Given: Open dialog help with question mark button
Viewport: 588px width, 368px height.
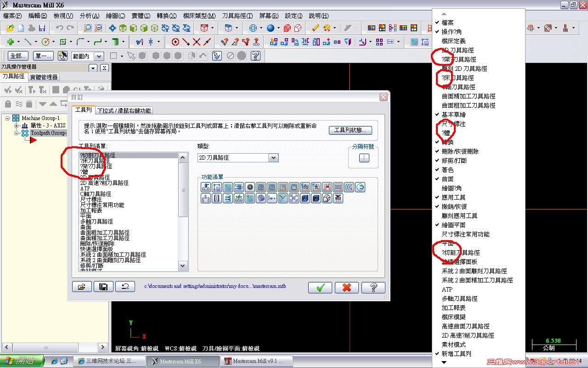Looking at the screenshot, I should click(x=373, y=287).
